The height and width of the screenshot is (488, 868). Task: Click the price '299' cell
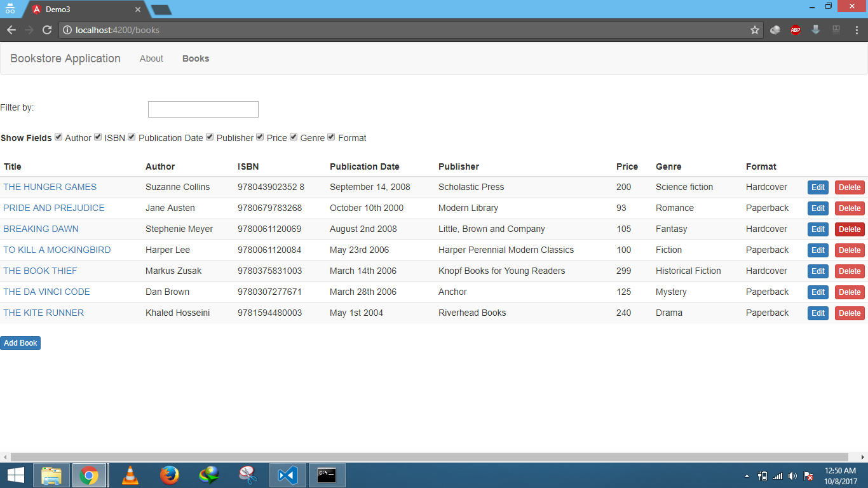pos(624,271)
